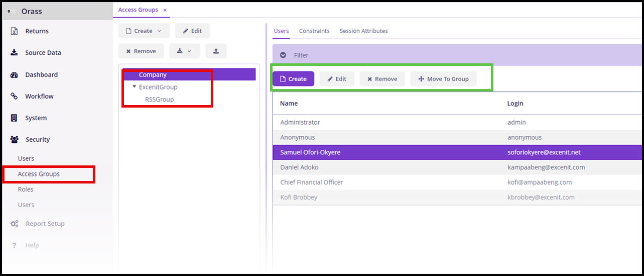This screenshot has width=644, height=276.
Task: Open first Users item under Security
Action: pos(26,158)
